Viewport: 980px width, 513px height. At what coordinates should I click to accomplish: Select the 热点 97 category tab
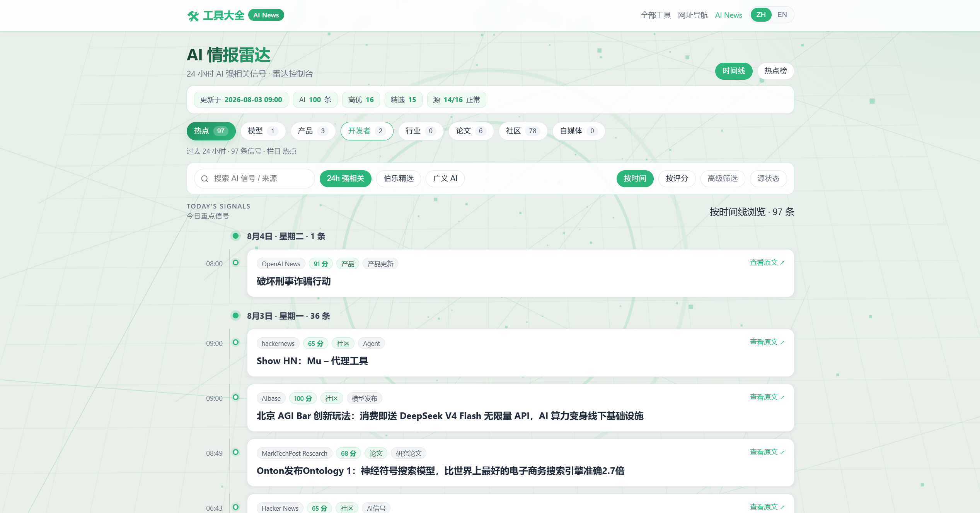coord(211,131)
